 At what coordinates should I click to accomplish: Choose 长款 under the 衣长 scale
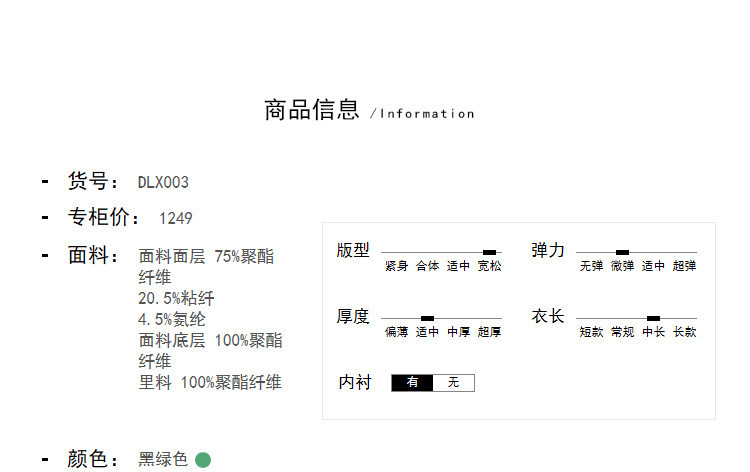(684, 332)
